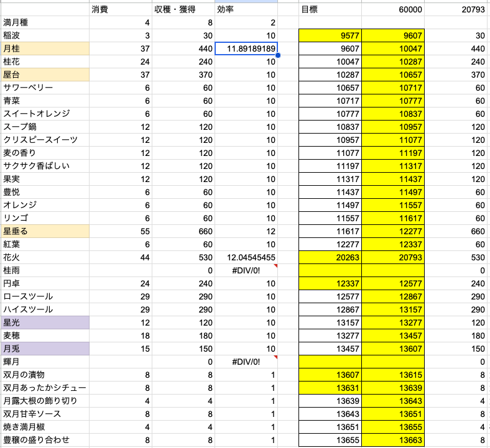Click the 青菜 label cell

pyautogui.click(x=45, y=101)
